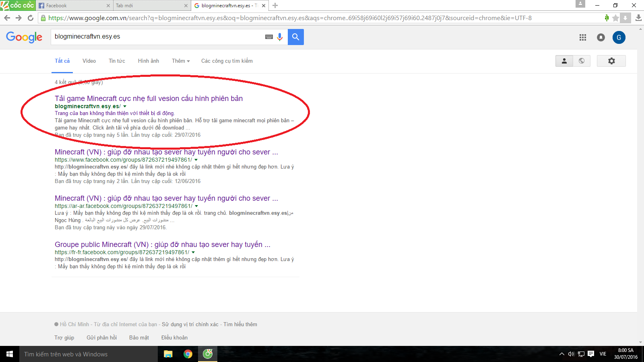Open the Google account avatar 'G'
644x362 pixels.
[x=619, y=37]
